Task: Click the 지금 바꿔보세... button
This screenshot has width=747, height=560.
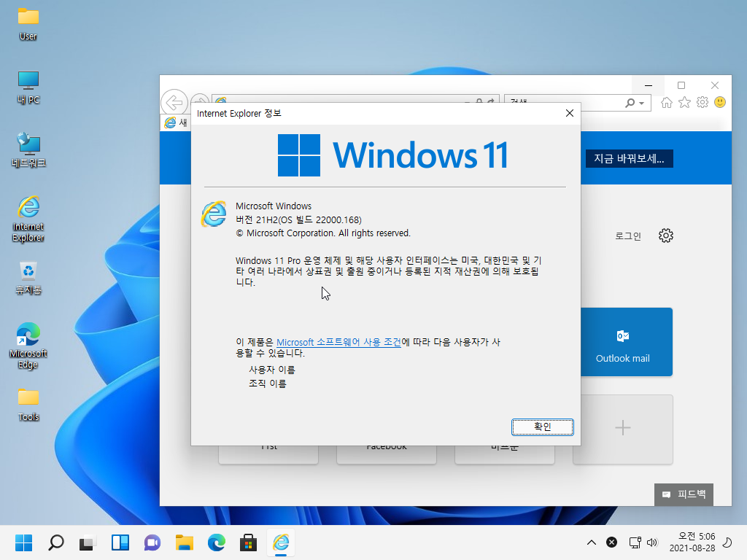Action: [629, 158]
